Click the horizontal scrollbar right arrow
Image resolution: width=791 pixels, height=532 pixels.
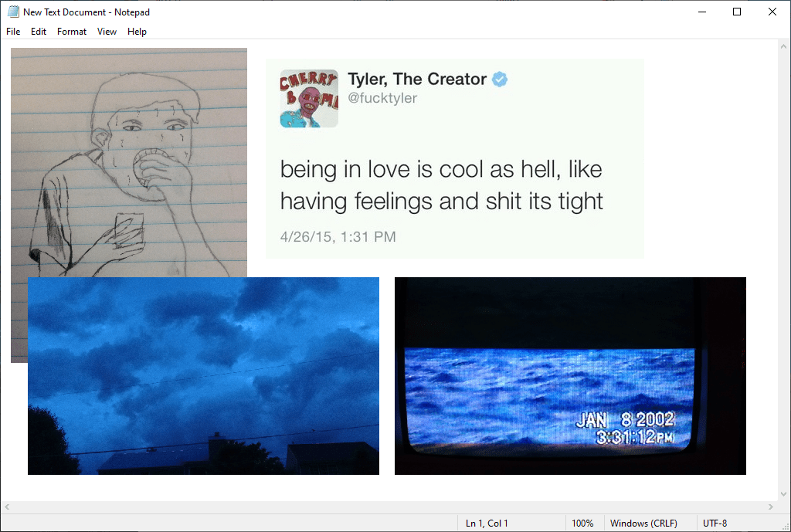tap(770, 507)
